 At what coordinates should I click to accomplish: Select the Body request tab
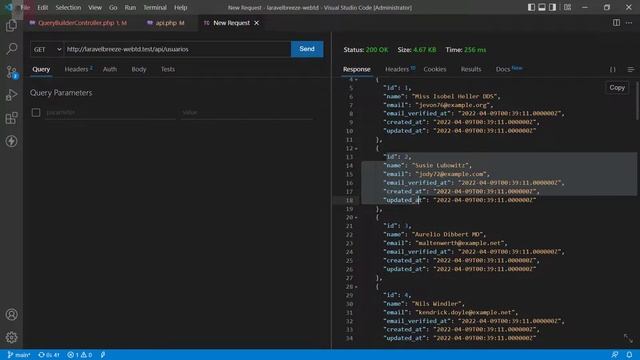139,69
